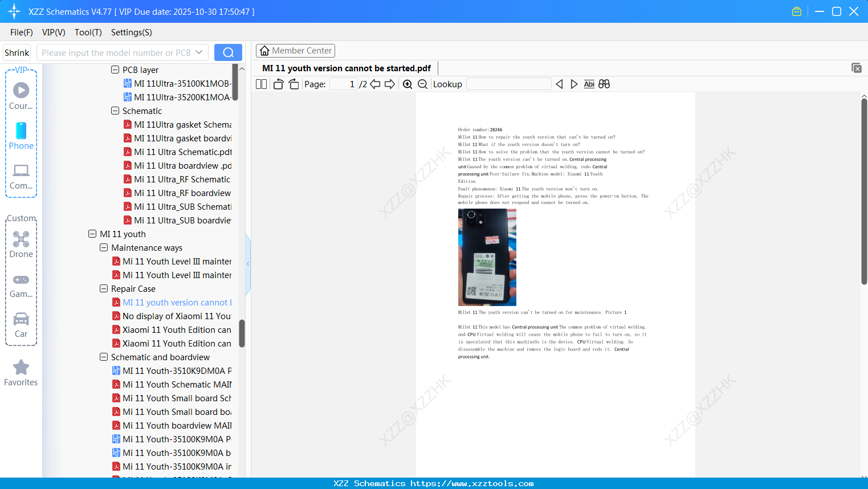The width and height of the screenshot is (868, 489).
Task: Click the Page number field
Action: [344, 84]
